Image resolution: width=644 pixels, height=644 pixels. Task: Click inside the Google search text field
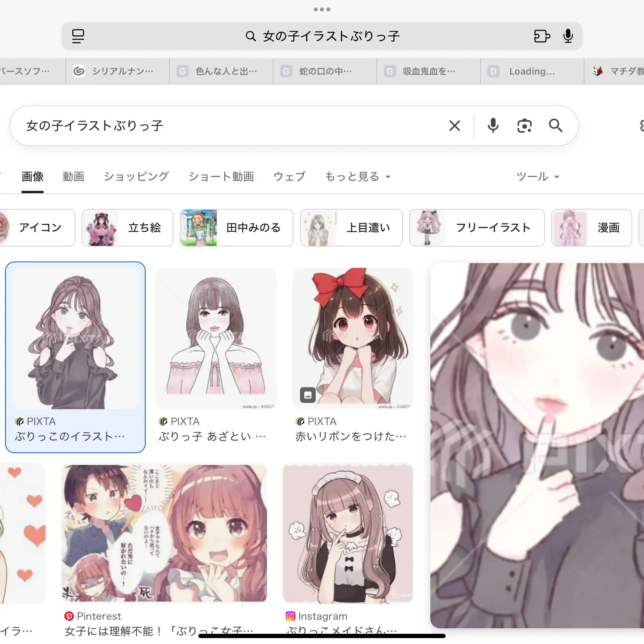coord(228,126)
